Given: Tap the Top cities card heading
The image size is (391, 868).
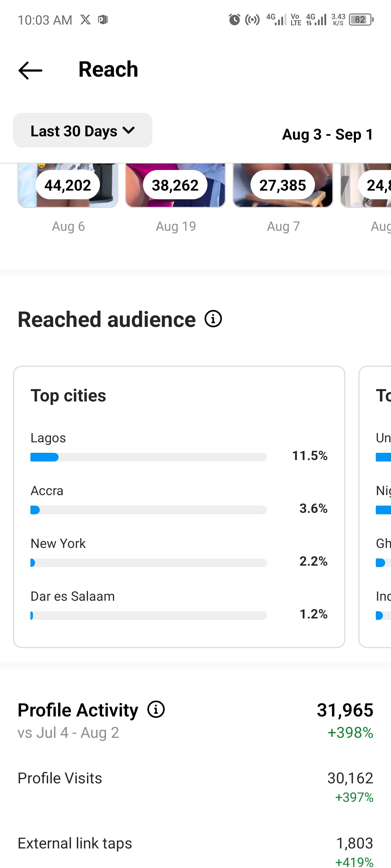Looking at the screenshot, I should point(68,396).
